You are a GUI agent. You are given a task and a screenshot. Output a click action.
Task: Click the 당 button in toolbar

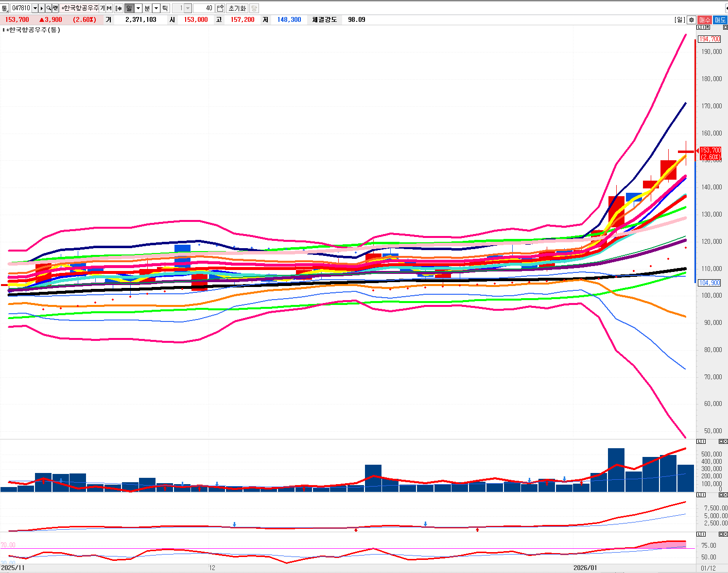(254, 8)
